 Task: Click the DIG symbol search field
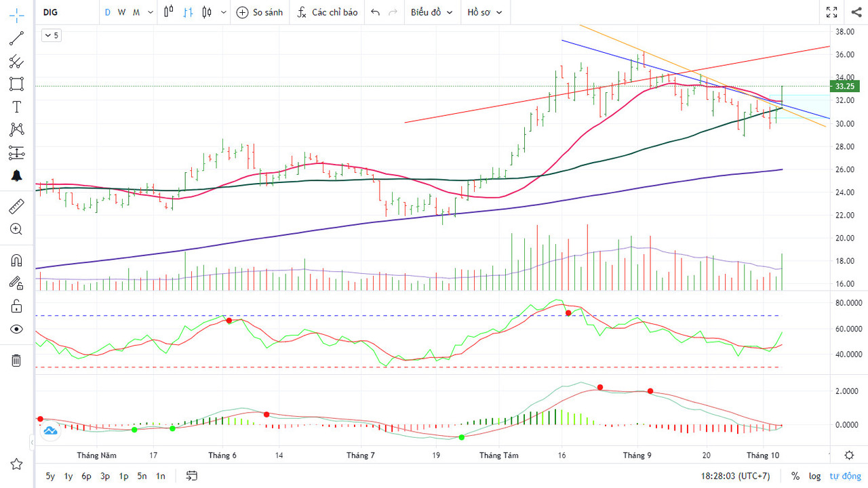click(x=66, y=12)
